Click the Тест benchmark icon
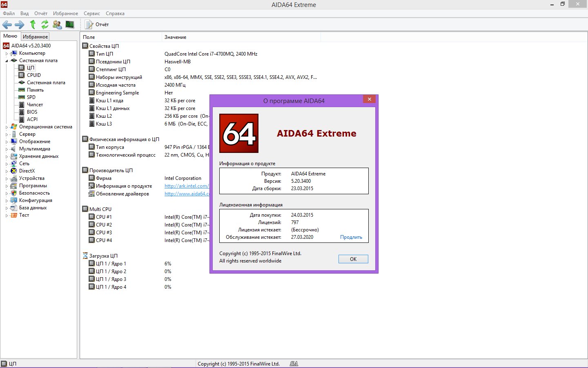 [14, 215]
